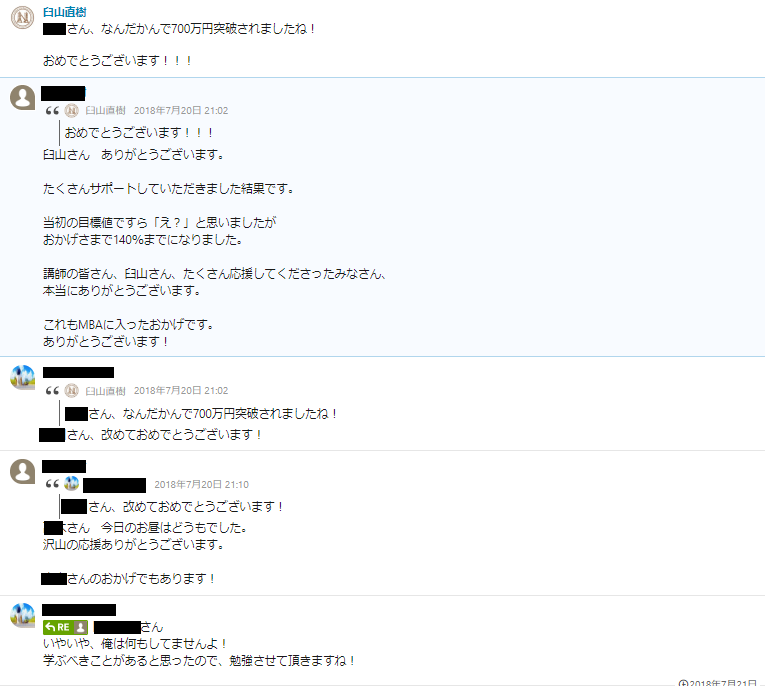Click the green RE reply badge
The width and height of the screenshot is (765, 686).
65,627
